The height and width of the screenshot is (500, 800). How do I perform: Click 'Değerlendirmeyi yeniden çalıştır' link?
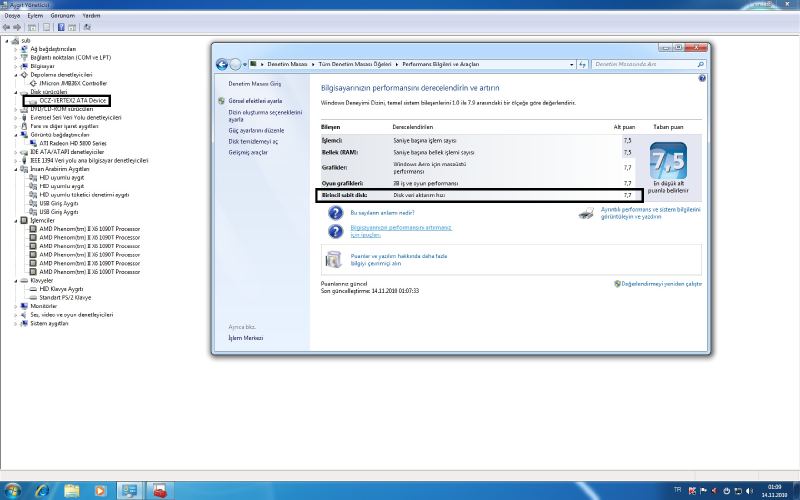pos(662,284)
